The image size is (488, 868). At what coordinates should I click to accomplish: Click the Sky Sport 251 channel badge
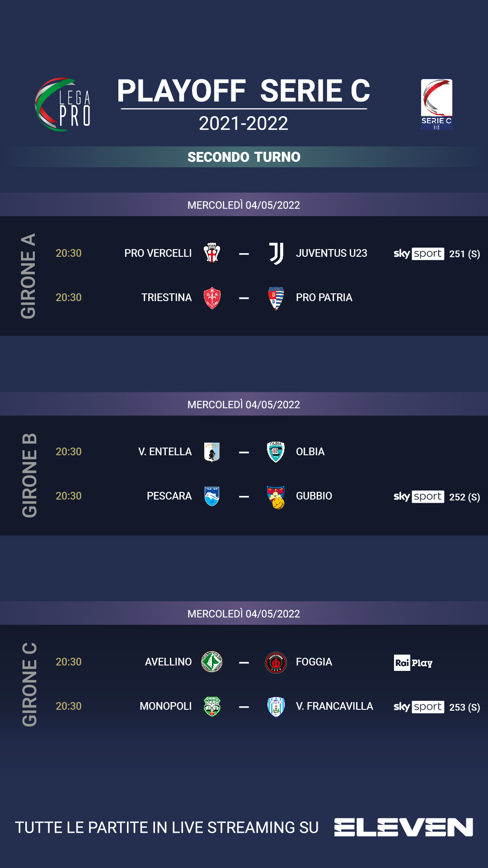(x=436, y=254)
